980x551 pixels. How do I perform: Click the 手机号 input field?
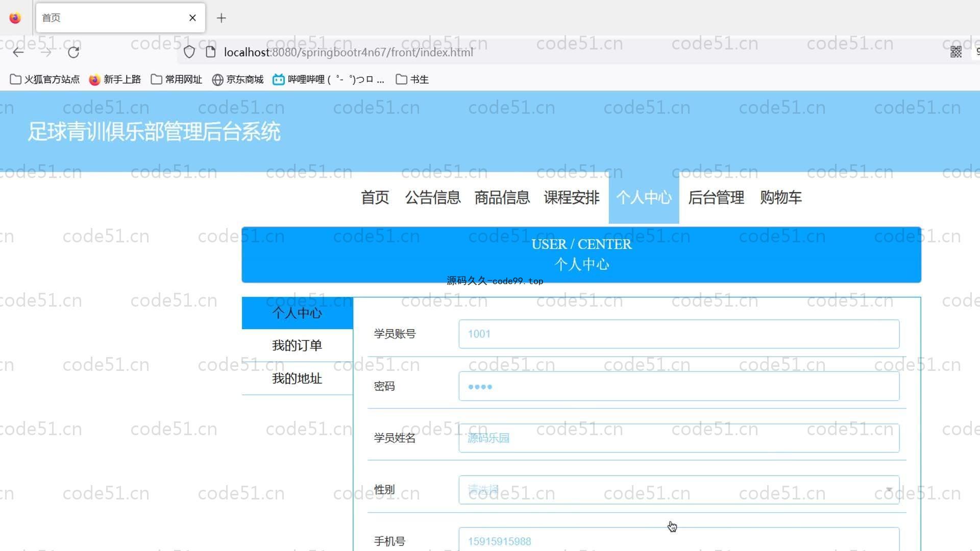coord(679,539)
